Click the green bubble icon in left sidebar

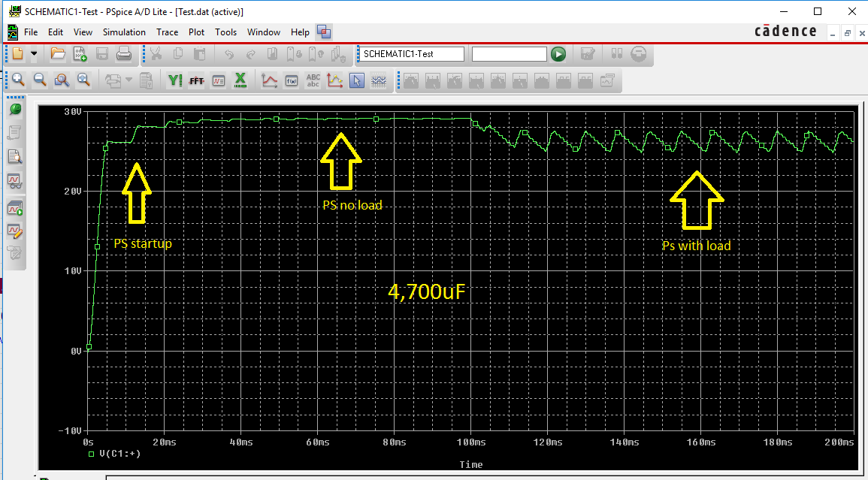15,109
